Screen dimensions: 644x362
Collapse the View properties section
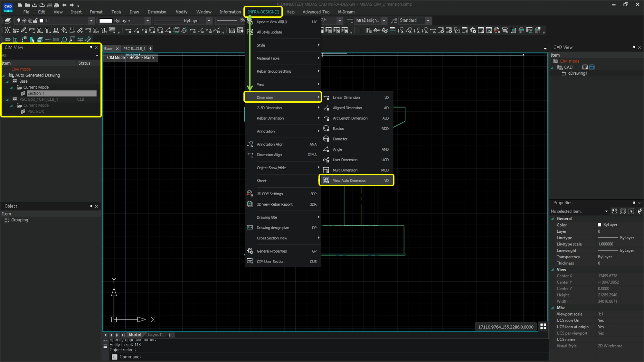tap(553, 270)
